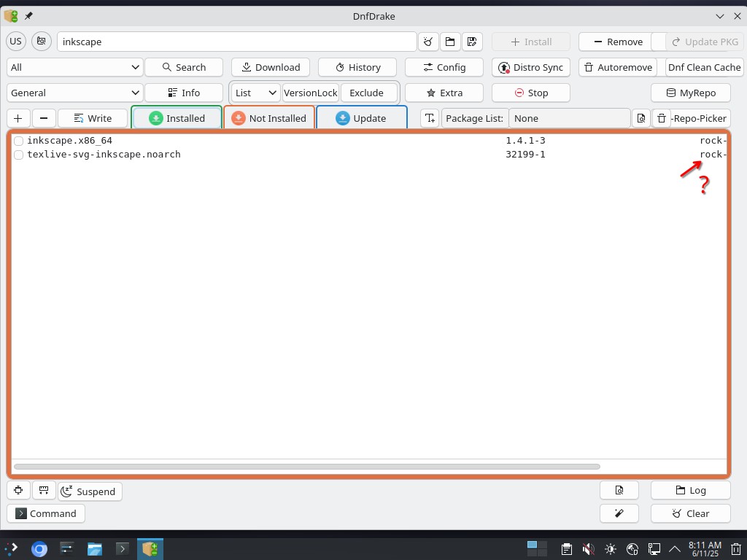Click the DnfDrake taskbar icon
Screen dimensions: 747x560
pos(150,549)
